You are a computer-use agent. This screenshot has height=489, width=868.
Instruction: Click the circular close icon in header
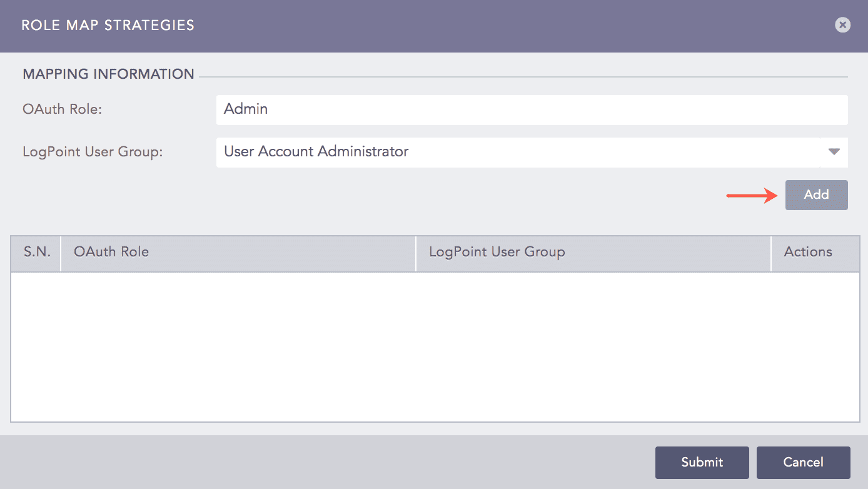click(x=842, y=25)
